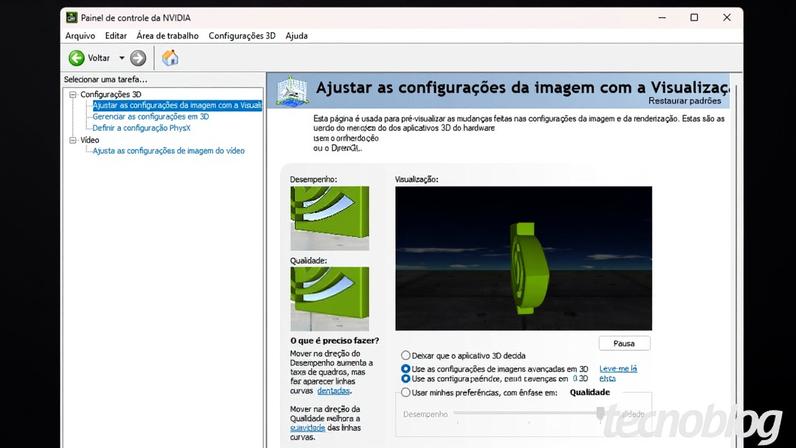Click the suavidade link
The width and height of the screenshot is (796, 448).
(308, 428)
